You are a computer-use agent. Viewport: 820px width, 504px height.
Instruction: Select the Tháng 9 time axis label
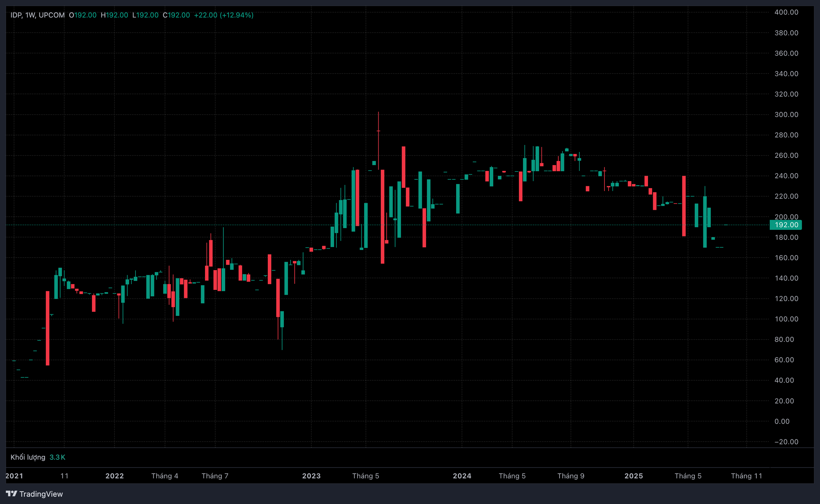coord(570,476)
